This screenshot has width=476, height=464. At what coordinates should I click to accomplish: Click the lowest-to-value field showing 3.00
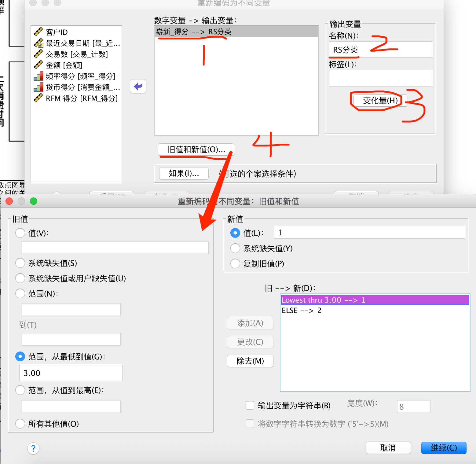tap(71, 373)
